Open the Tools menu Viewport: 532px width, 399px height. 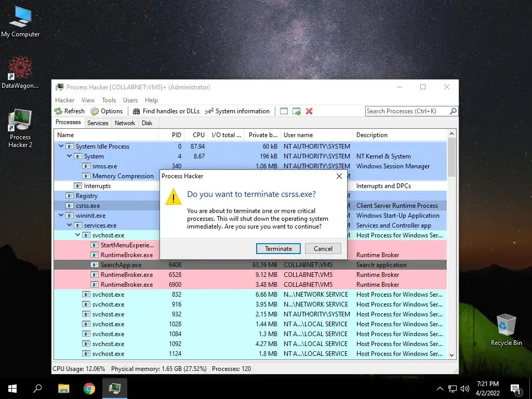pyautogui.click(x=109, y=100)
